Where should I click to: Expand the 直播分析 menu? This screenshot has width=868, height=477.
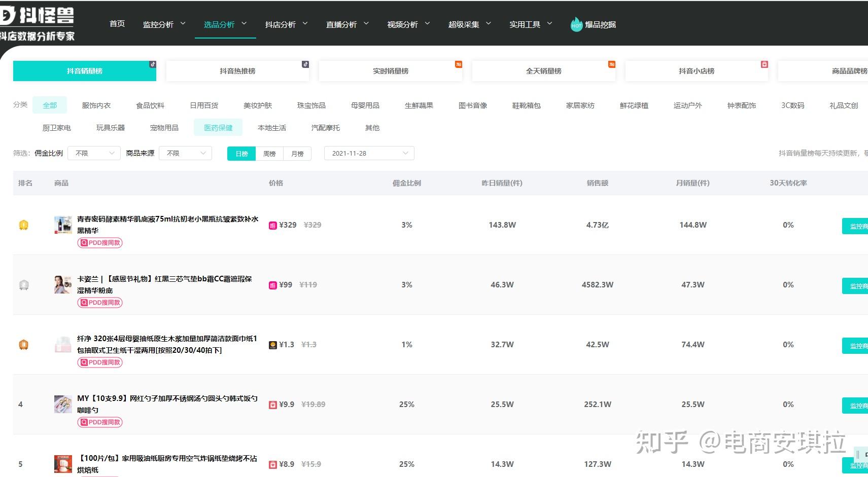pyautogui.click(x=348, y=24)
